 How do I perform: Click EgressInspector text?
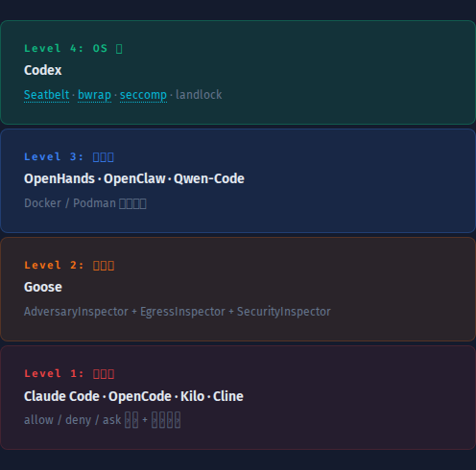[182, 312]
